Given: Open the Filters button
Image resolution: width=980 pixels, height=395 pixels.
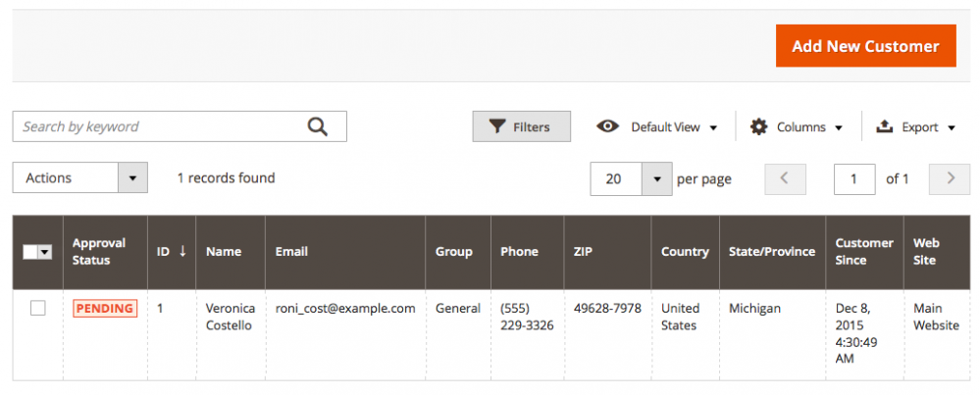Looking at the screenshot, I should point(521,126).
